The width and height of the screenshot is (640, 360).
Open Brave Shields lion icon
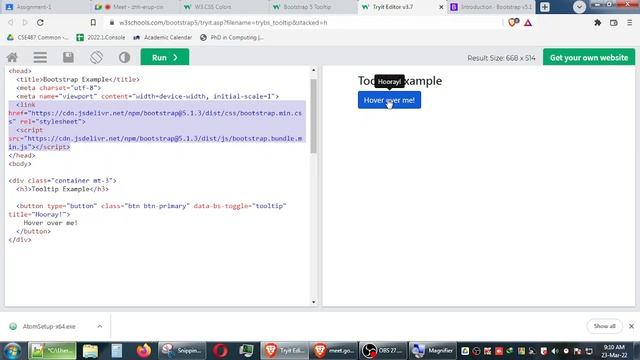(513, 23)
